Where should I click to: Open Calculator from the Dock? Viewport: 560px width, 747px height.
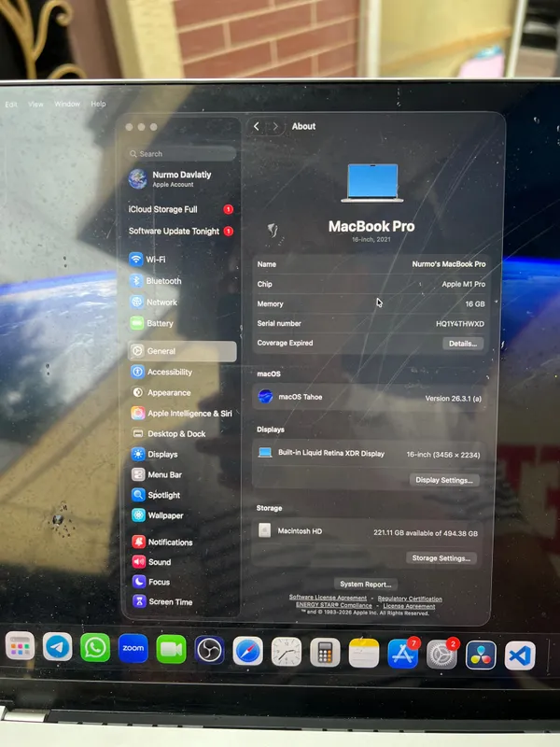325,653
